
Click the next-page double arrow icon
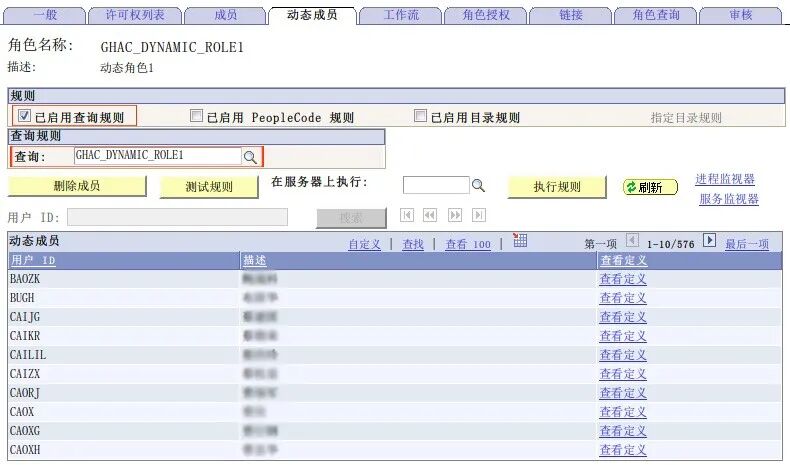tap(455, 215)
